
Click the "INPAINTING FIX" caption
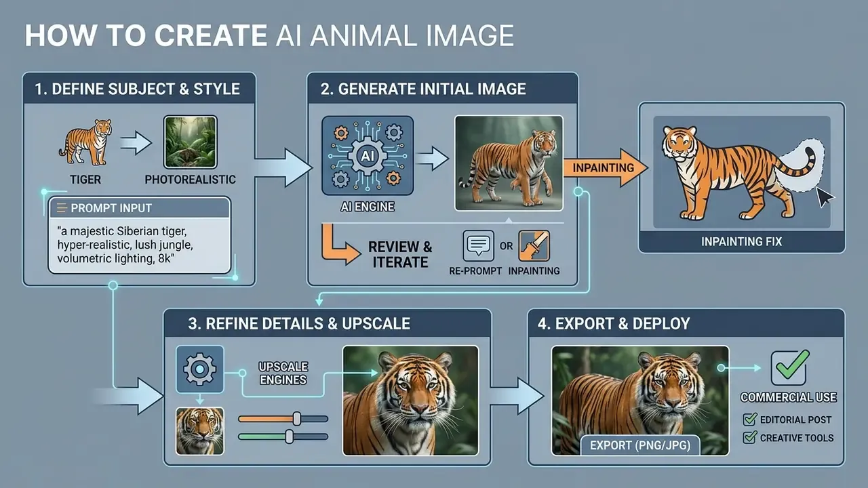point(741,242)
